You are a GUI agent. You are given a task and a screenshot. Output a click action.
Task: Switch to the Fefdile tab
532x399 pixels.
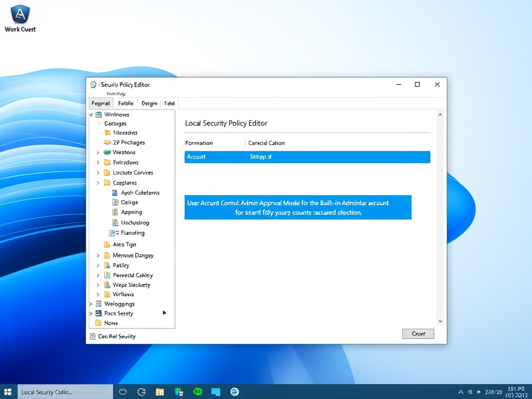click(126, 103)
